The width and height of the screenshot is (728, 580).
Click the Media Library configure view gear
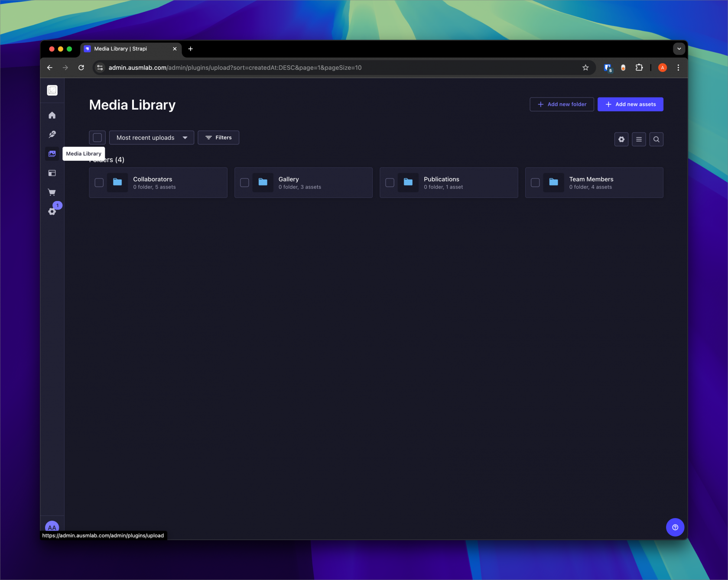pos(621,139)
